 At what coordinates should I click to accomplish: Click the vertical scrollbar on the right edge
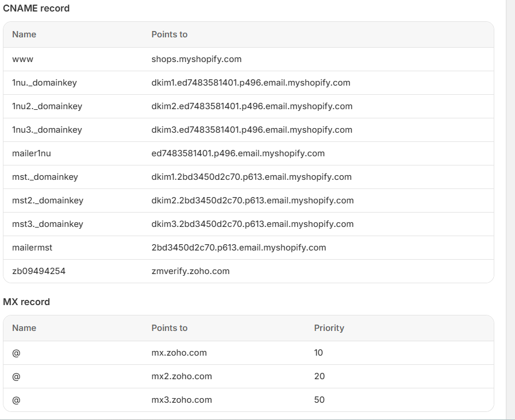coord(510,210)
